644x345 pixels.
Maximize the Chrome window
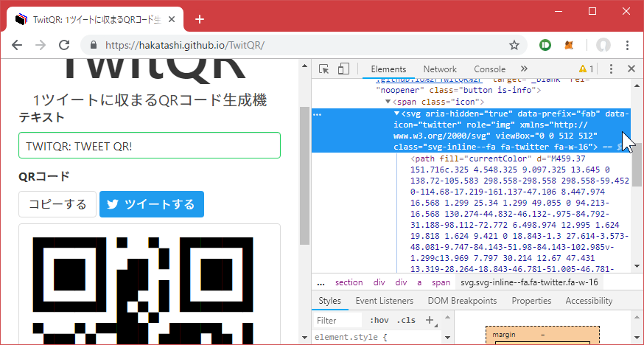[592, 11]
